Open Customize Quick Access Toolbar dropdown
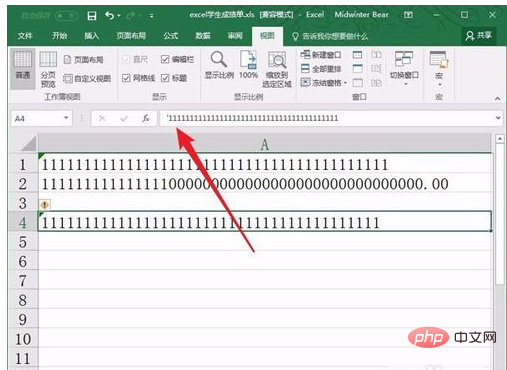Screen dimensions: 507x370 point(152,16)
